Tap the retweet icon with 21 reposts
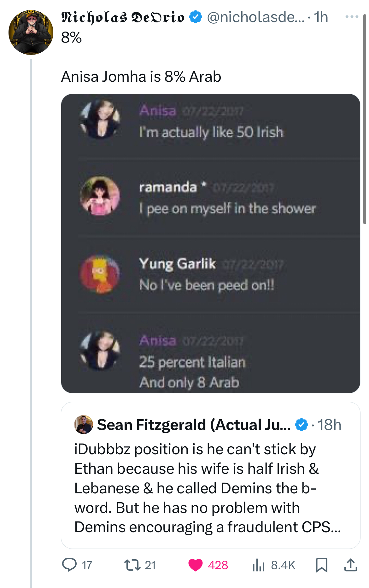This screenshot has width=369, height=588. click(132, 565)
